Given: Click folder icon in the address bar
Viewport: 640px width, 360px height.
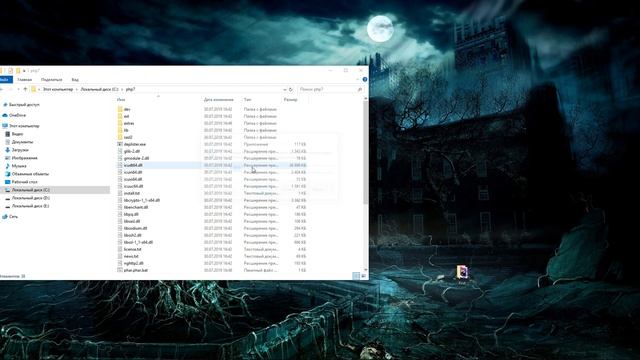Looking at the screenshot, I should click(33, 89).
